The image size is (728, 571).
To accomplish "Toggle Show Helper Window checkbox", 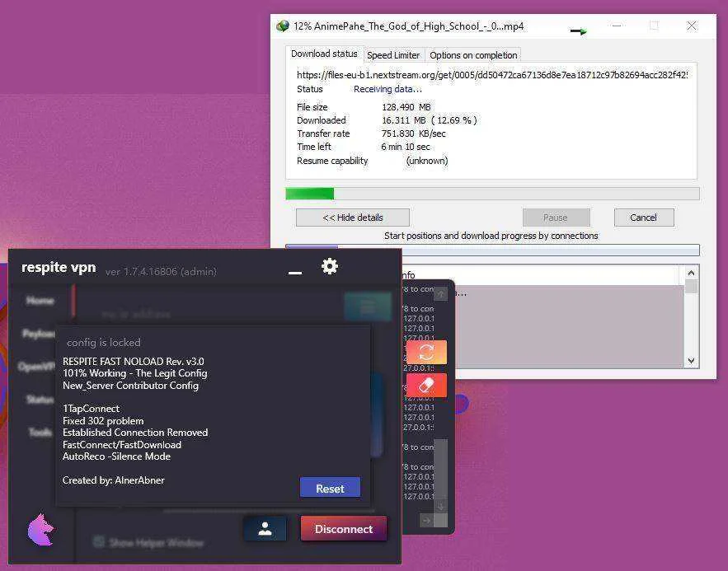I will click(x=98, y=541).
